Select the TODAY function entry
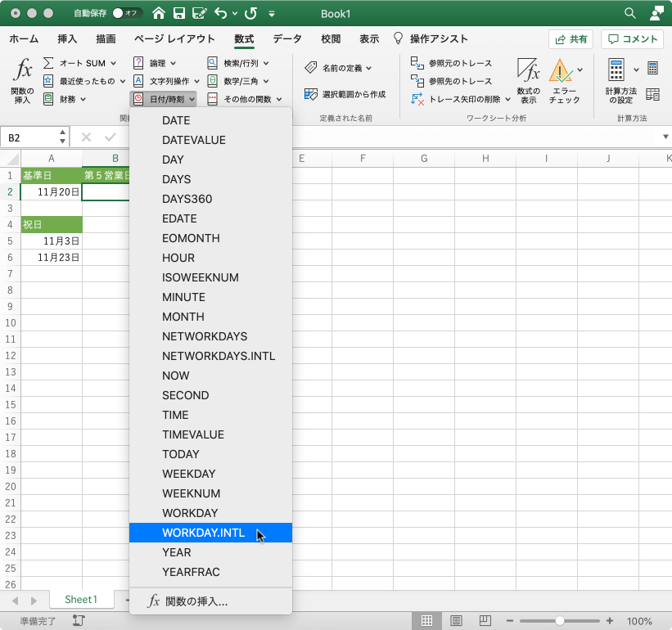The height and width of the screenshot is (630, 672). click(210, 454)
